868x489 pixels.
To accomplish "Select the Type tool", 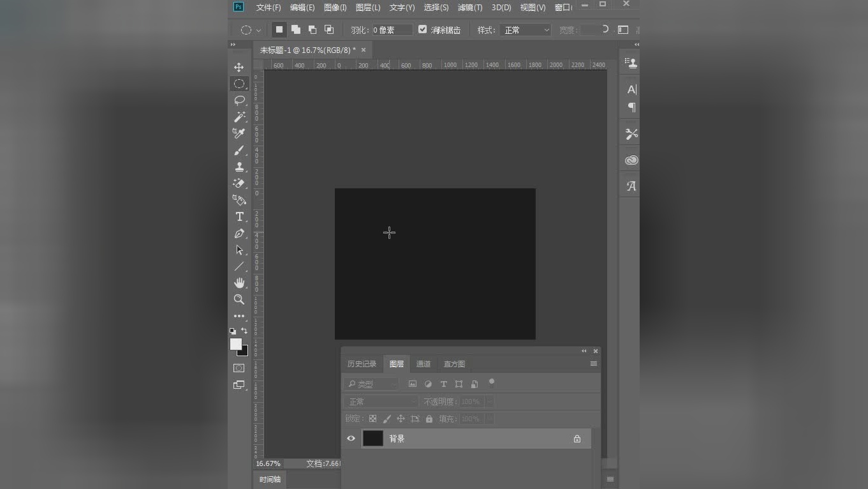I will 239,217.
